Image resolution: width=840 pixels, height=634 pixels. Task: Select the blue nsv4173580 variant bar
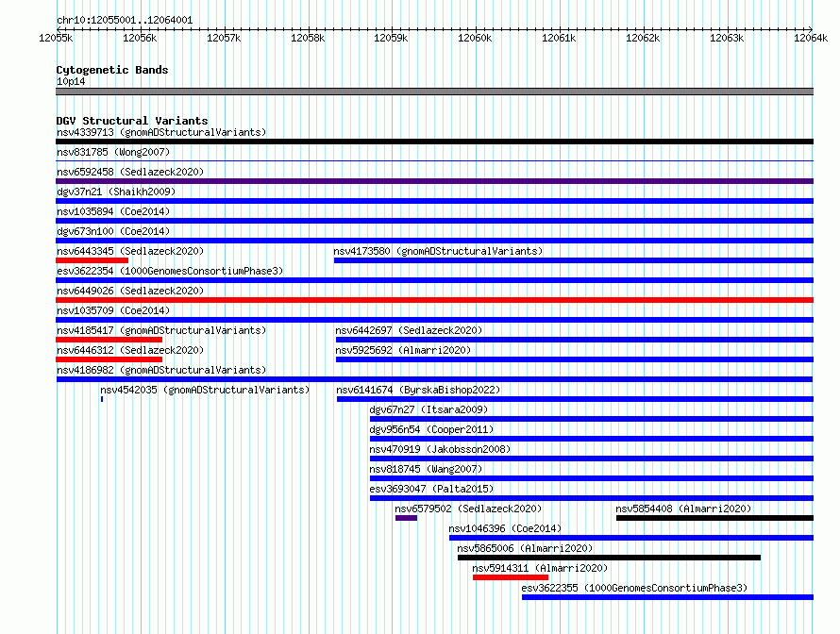tap(574, 260)
